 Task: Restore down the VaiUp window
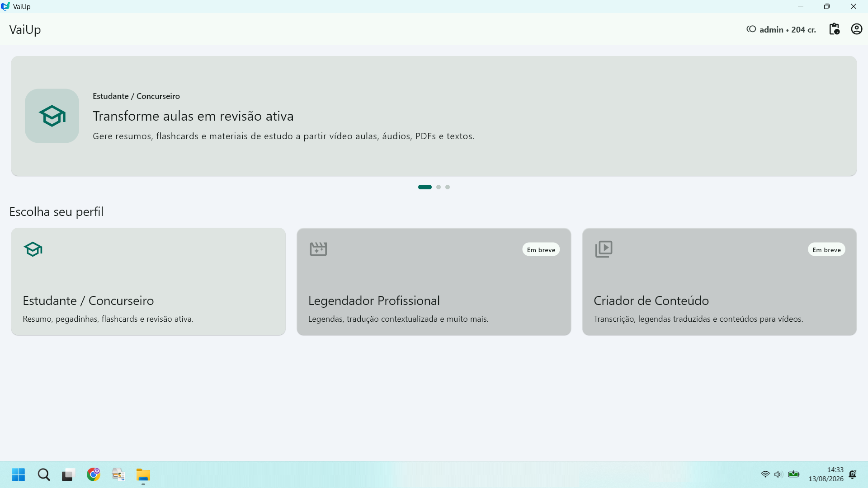pos(827,6)
